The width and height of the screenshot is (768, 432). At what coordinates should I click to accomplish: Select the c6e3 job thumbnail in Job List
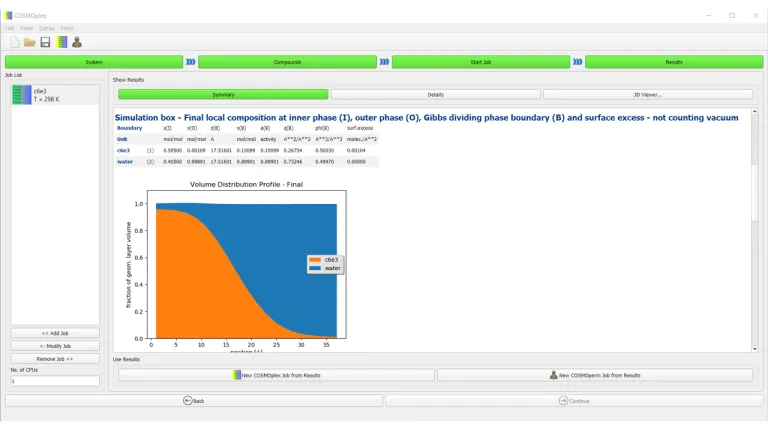tap(22, 95)
